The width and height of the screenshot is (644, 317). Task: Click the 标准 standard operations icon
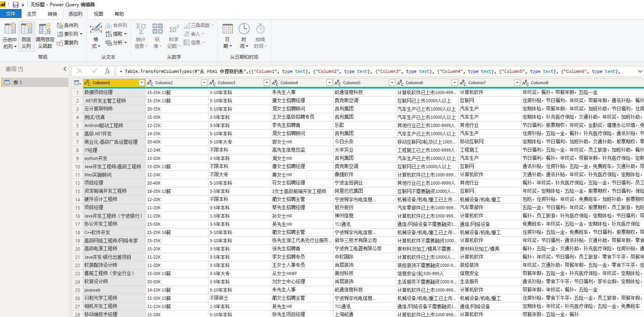click(158, 29)
